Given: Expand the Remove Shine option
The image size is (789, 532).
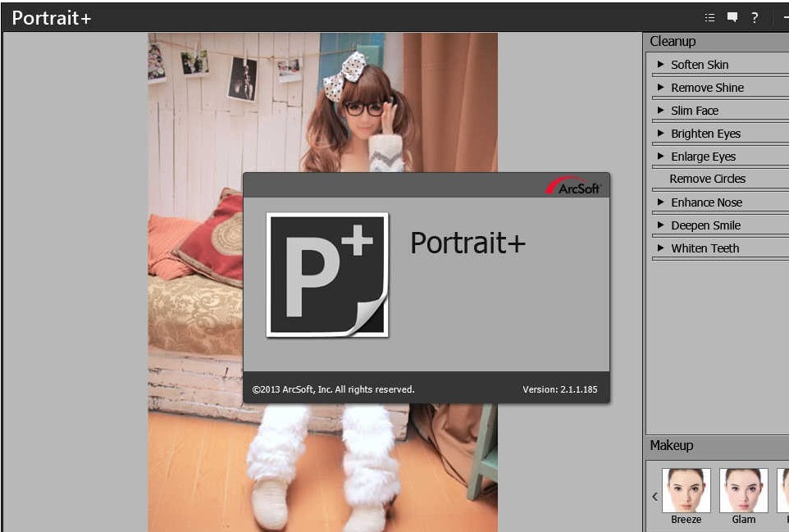Looking at the screenshot, I should click(661, 88).
